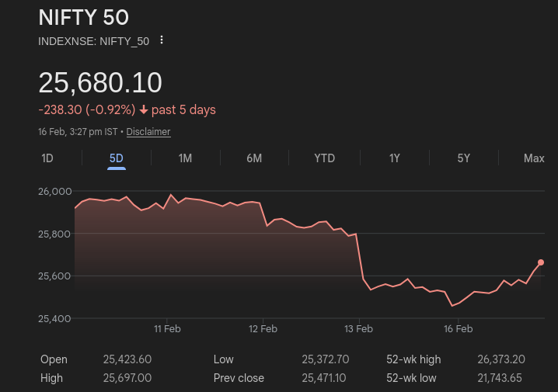Click the 25,680.10 index value
Screen dimensions: 558x392
click(100, 83)
